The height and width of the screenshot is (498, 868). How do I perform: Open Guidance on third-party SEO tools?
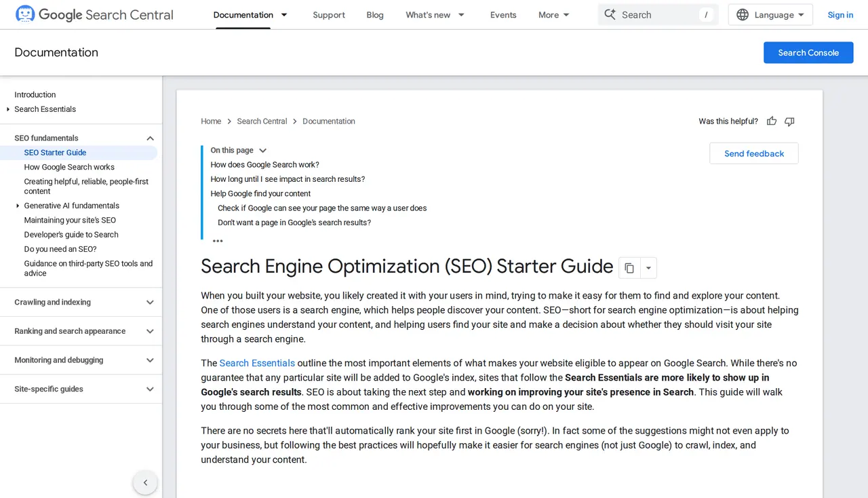coord(89,268)
